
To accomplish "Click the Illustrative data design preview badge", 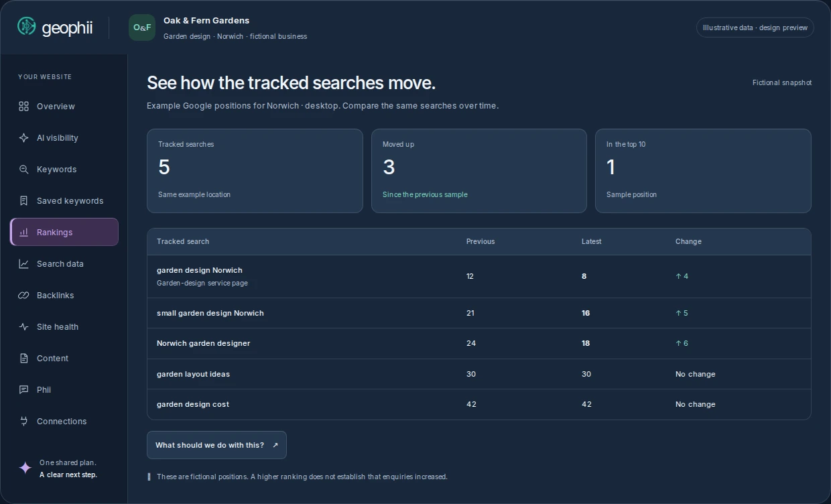I will 755,27.
